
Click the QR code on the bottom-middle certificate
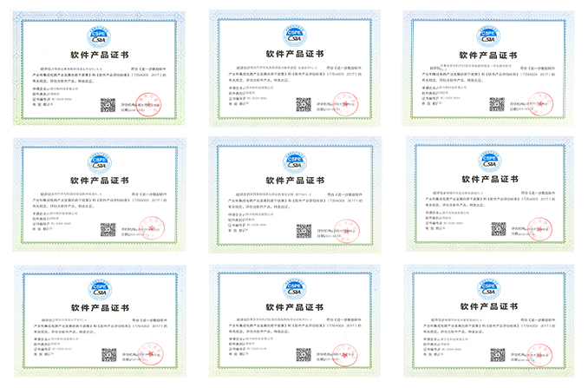tap(304, 357)
